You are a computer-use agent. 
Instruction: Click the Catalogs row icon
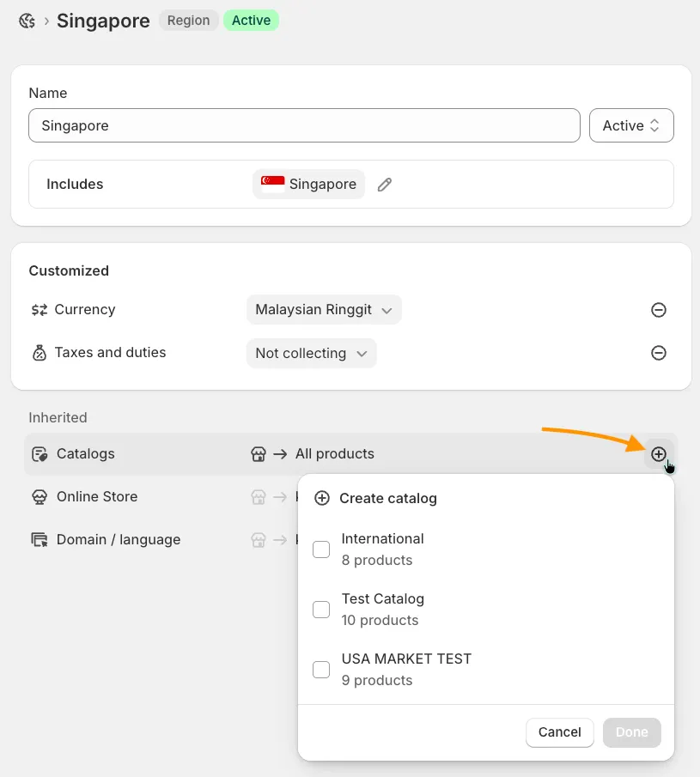tap(39, 454)
